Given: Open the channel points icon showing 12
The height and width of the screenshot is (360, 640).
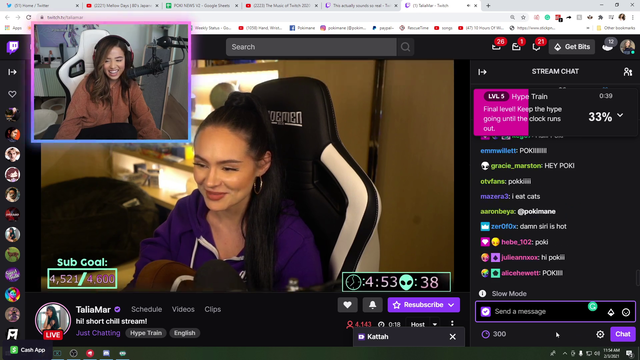Looking at the screenshot, I should [608, 46].
